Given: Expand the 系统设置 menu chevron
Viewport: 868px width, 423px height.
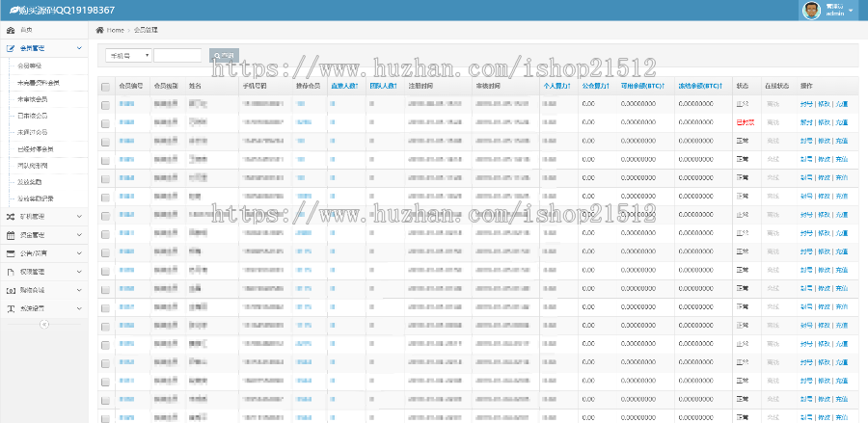Looking at the screenshot, I should (79, 308).
